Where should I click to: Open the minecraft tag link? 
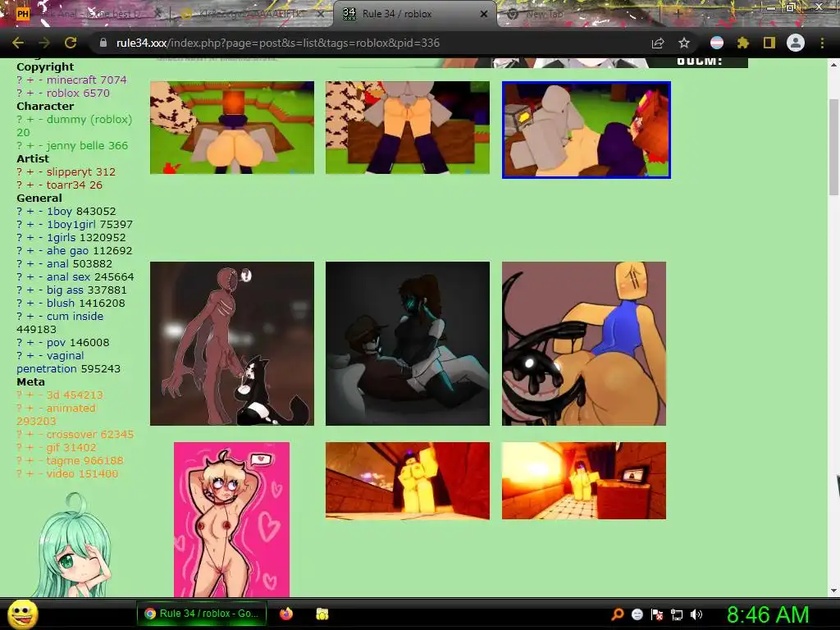(x=71, y=80)
